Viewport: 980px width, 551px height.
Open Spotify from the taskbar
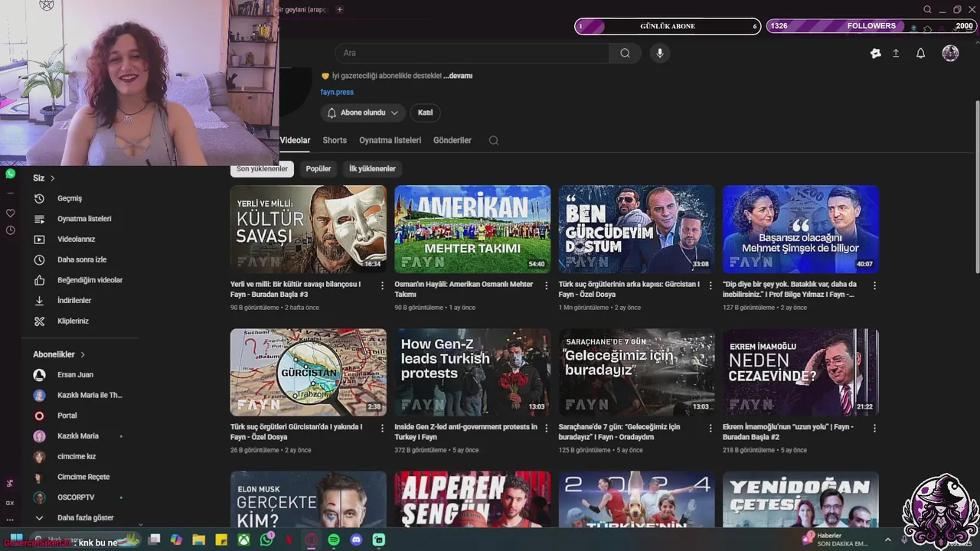click(334, 540)
